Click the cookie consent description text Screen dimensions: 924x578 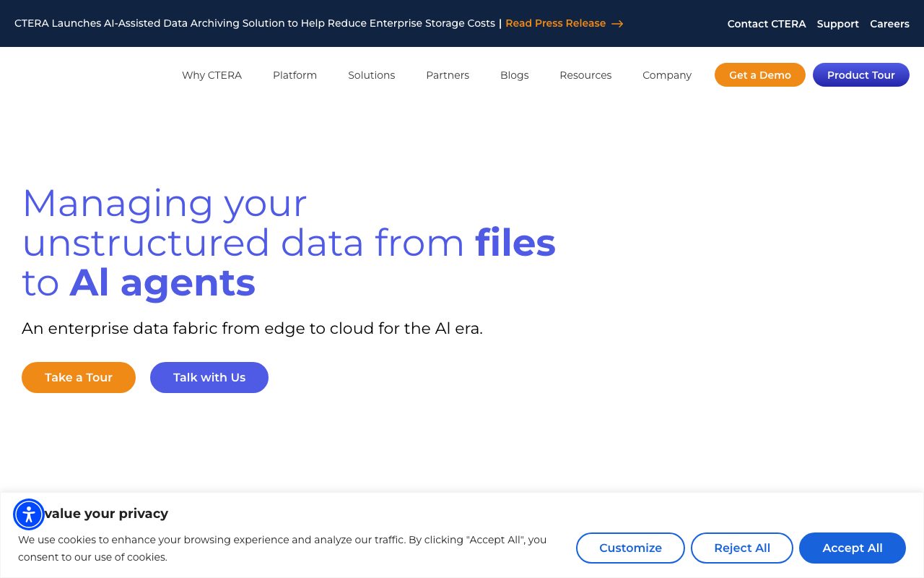282,548
